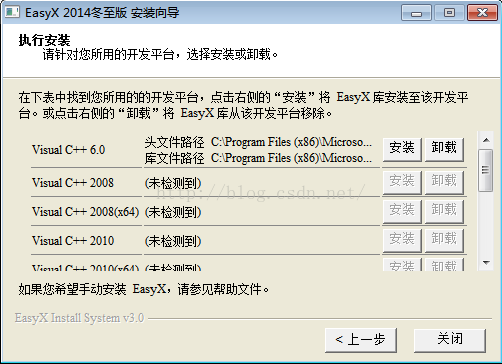
Task: Click 卸载 in Visual C++ 2008 row
Action: point(444,182)
